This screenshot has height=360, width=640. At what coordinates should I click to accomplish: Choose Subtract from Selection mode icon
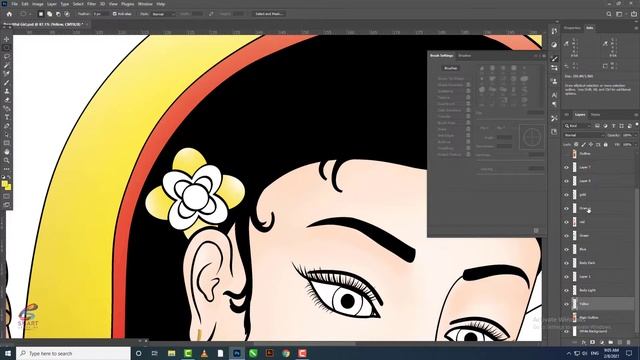(58, 14)
